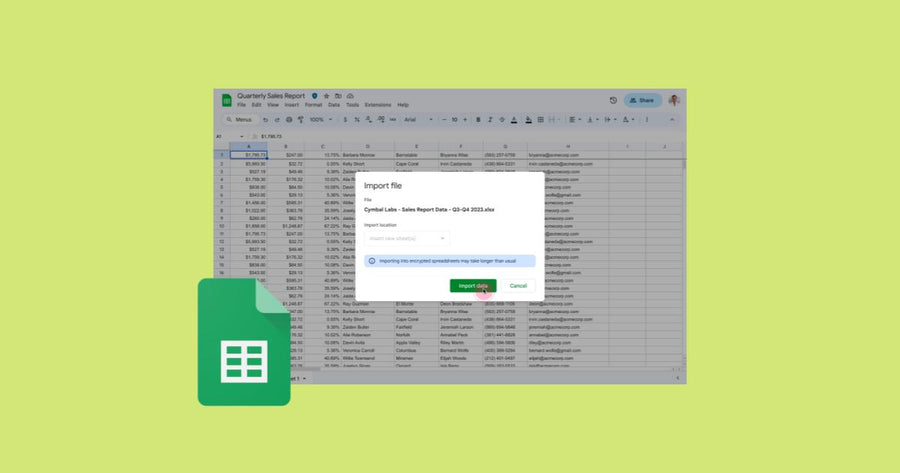Activate the paint format tool

pos(300,120)
